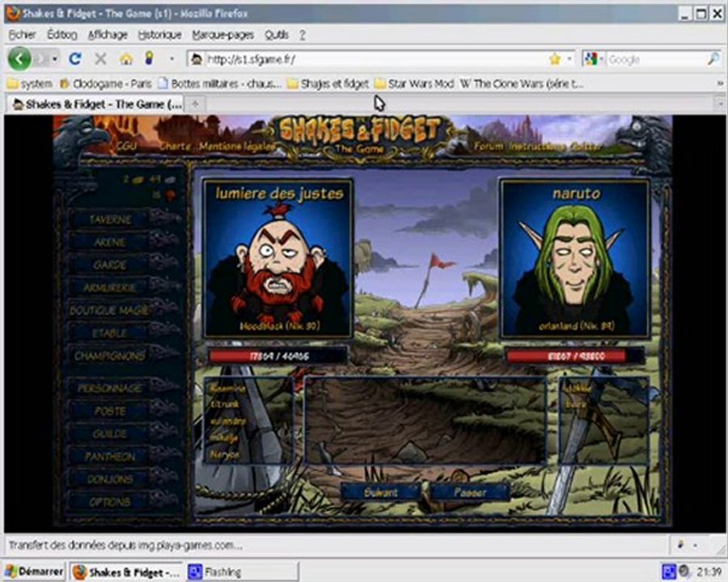Open the Arène game section

click(x=110, y=242)
